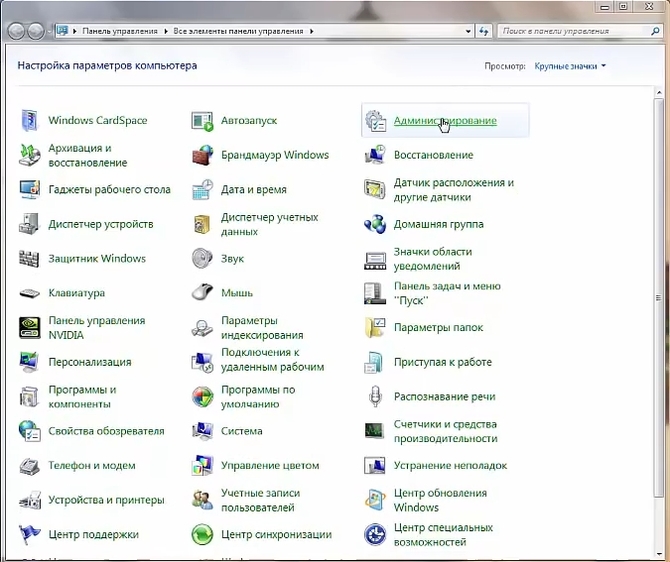Open the Крупные значки view dropdown

pyautogui.click(x=570, y=66)
